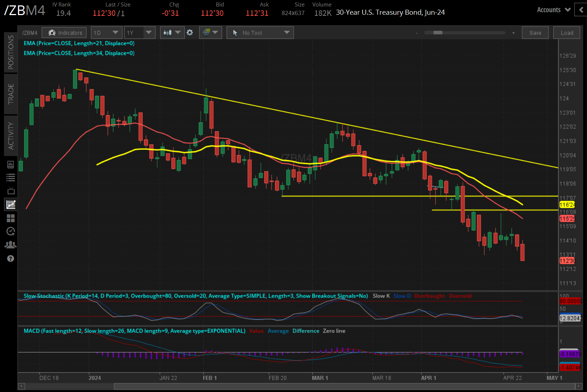587x392 pixels.
Task: Click the IV Rank value 19.4
Action: tap(64, 13)
